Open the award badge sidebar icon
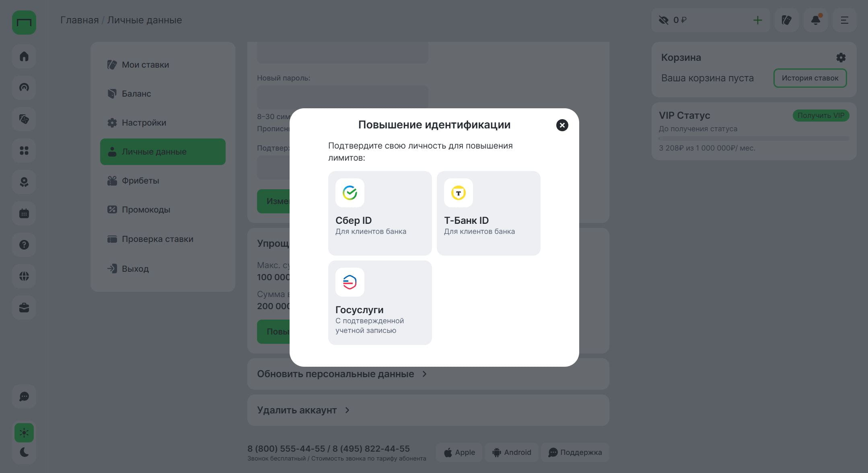 (24, 182)
